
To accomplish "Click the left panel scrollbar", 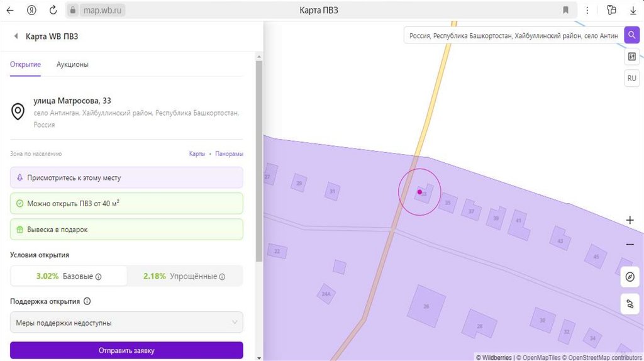I will [258, 161].
